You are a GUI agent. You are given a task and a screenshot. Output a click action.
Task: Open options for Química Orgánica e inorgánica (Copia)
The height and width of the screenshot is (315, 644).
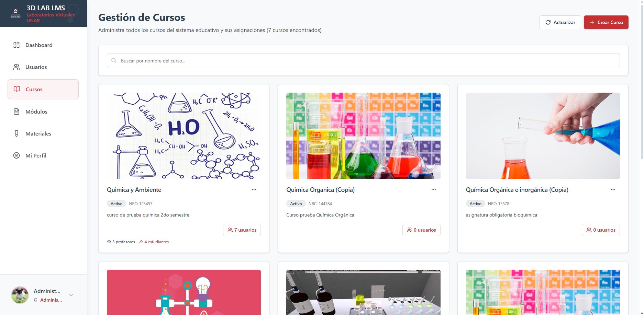coord(613,189)
